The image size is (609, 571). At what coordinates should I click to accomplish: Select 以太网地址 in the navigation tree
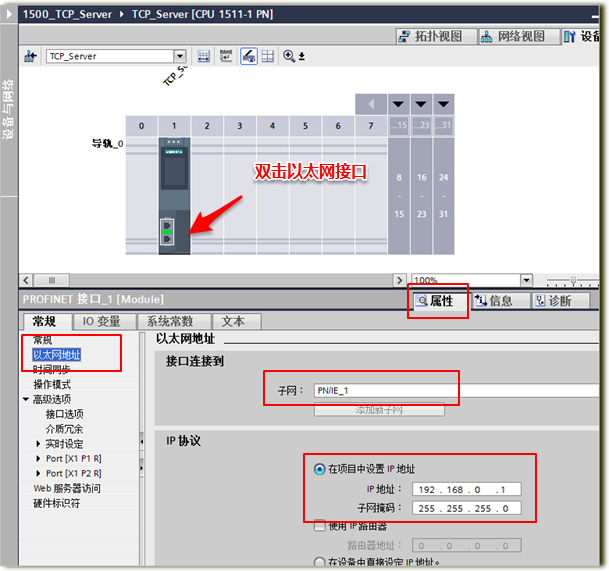pyautogui.click(x=57, y=355)
